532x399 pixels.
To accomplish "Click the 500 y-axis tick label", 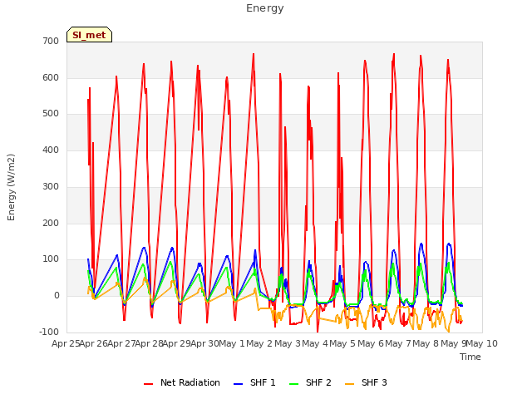I will tap(51, 114).
